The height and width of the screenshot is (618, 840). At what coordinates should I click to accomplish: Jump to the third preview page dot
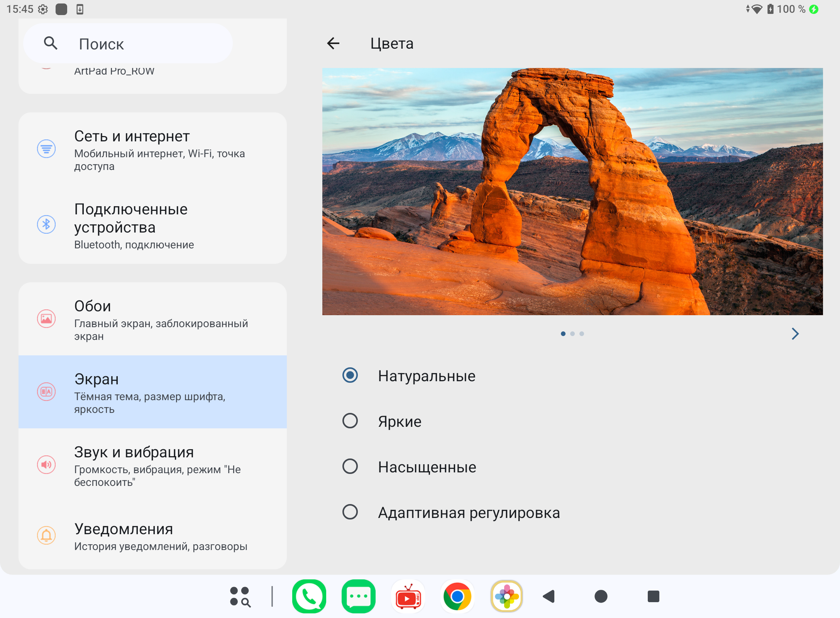582,334
